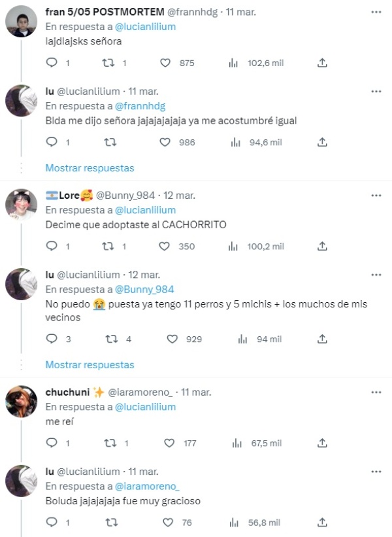
Task: Reply to fran's "lajdlajsks señora" tweet
Action: 52,63
